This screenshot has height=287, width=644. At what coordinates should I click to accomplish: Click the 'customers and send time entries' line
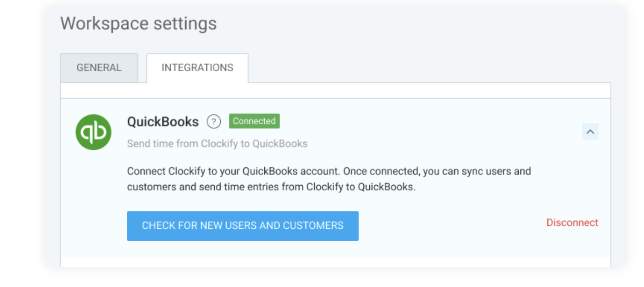coord(271,187)
